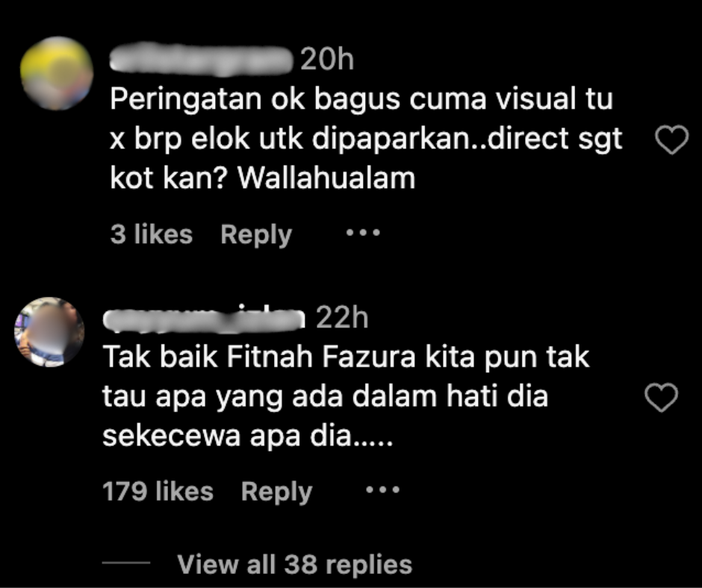Like the 'Peringatan ok bagus' comment heart
The image size is (702, 588).
(x=671, y=140)
